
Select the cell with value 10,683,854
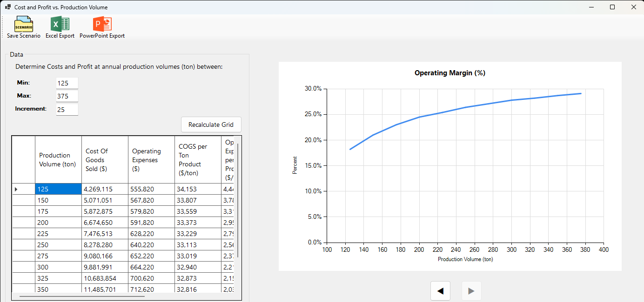[x=105, y=278]
